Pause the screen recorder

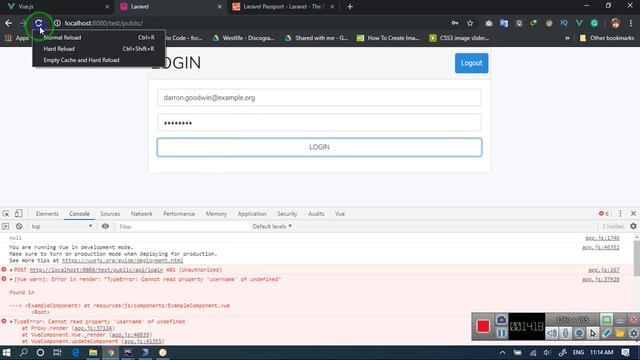pos(501,333)
